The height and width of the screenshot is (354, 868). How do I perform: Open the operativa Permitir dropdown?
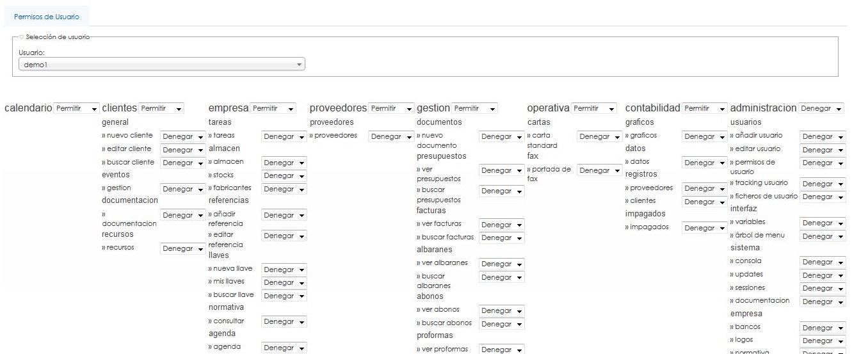[594, 109]
